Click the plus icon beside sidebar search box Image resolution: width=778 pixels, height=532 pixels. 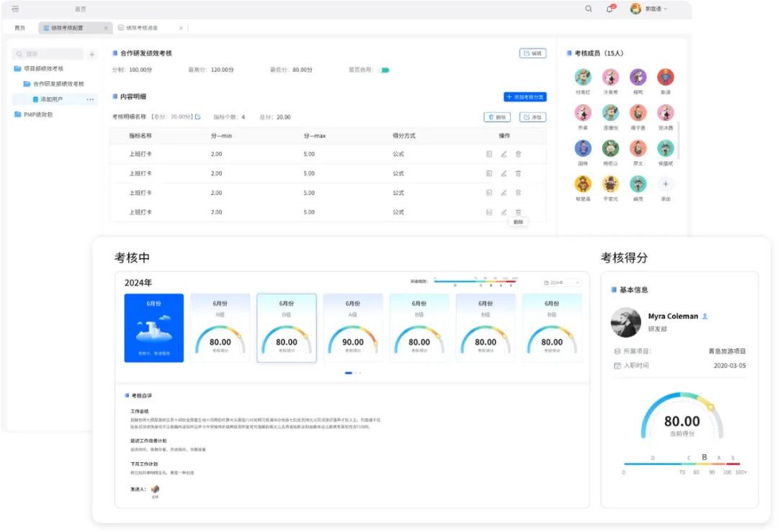tap(92, 55)
